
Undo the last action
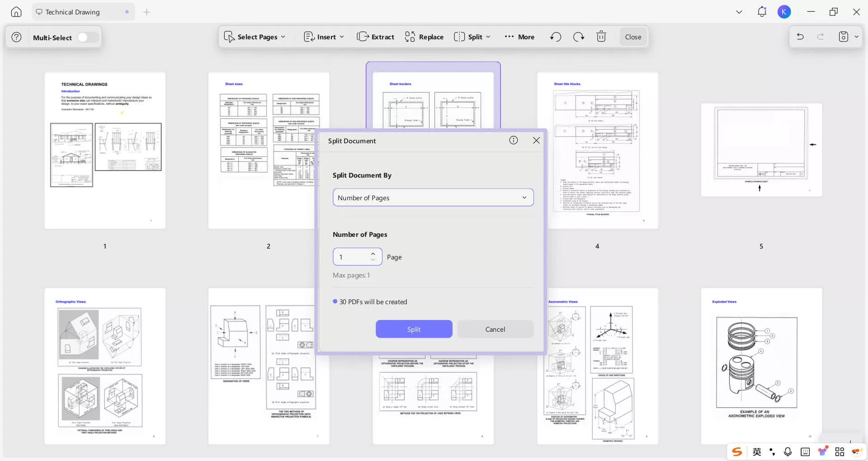[x=800, y=37]
